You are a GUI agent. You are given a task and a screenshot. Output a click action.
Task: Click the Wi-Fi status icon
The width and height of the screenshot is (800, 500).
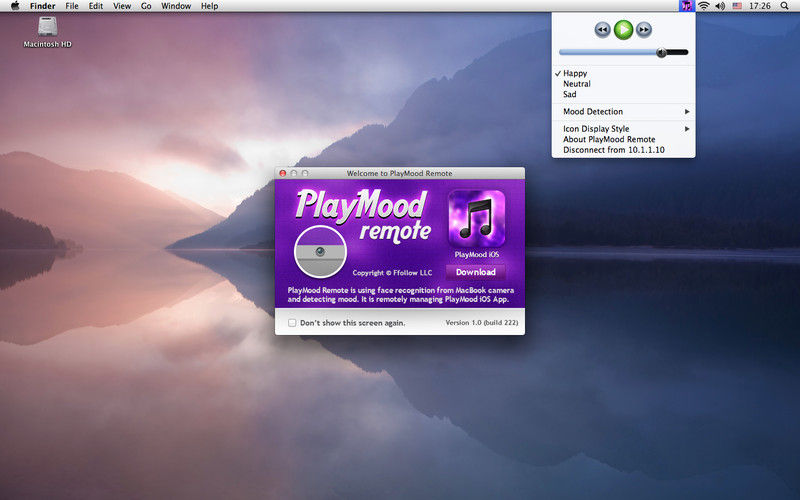704,6
